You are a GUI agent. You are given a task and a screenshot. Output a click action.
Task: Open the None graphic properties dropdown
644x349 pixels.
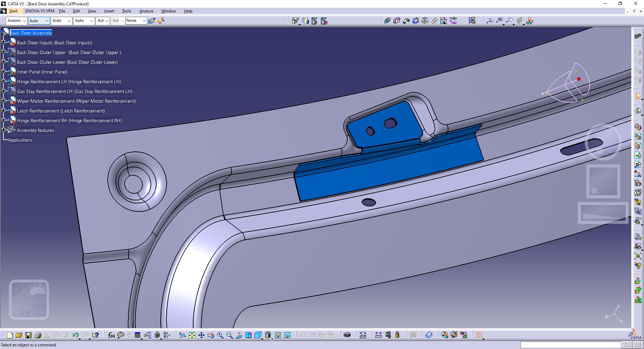point(136,21)
